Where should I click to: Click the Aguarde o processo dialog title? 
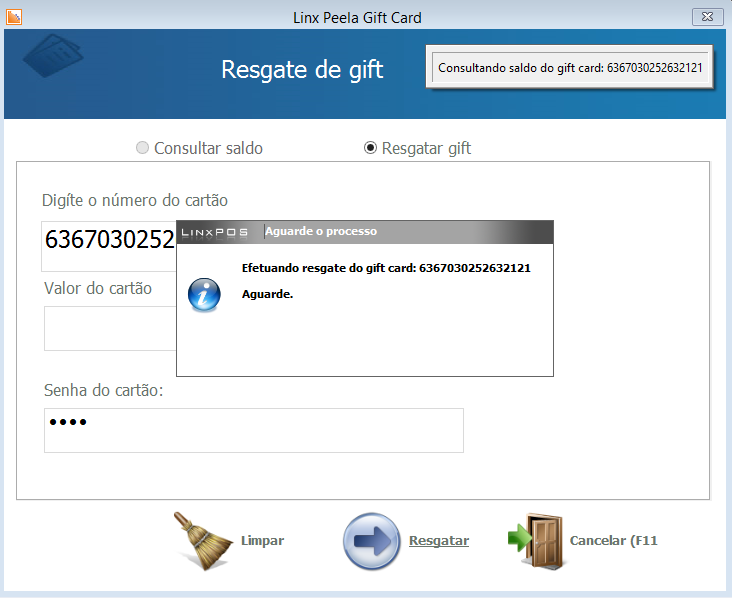pos(321,231)
